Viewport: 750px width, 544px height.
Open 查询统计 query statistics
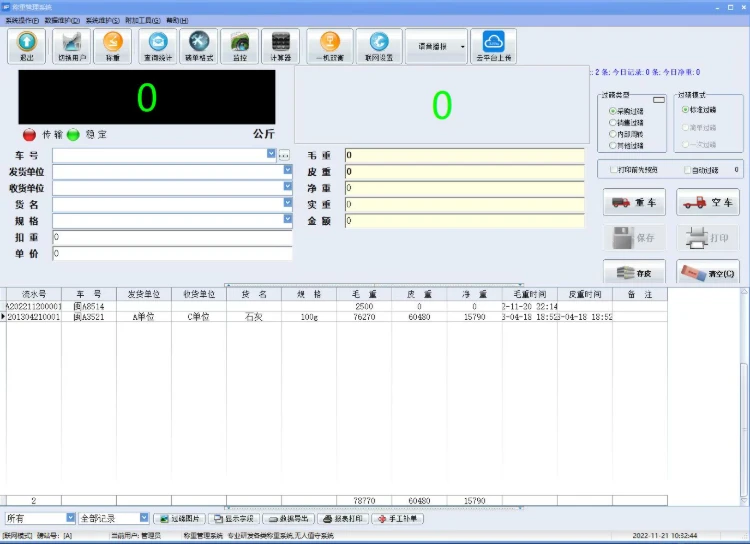[x=158, y=46]
